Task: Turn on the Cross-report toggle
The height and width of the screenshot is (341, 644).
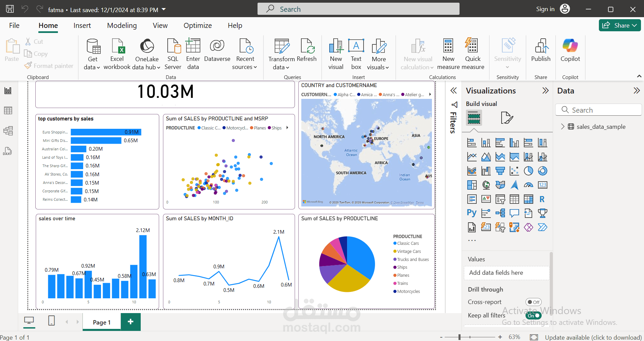Action: 534,302
